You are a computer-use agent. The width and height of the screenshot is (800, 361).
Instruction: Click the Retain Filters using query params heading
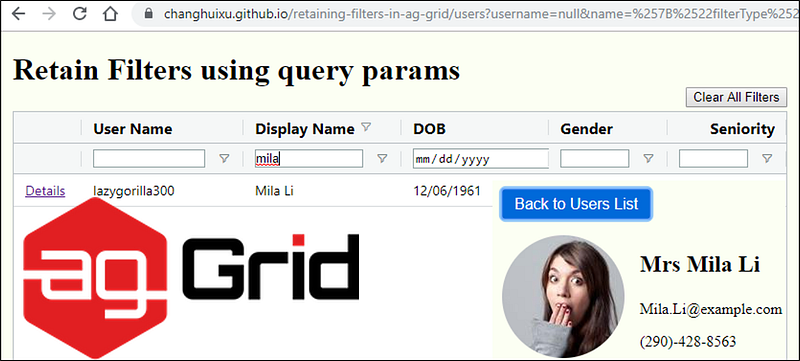(236, 70)
